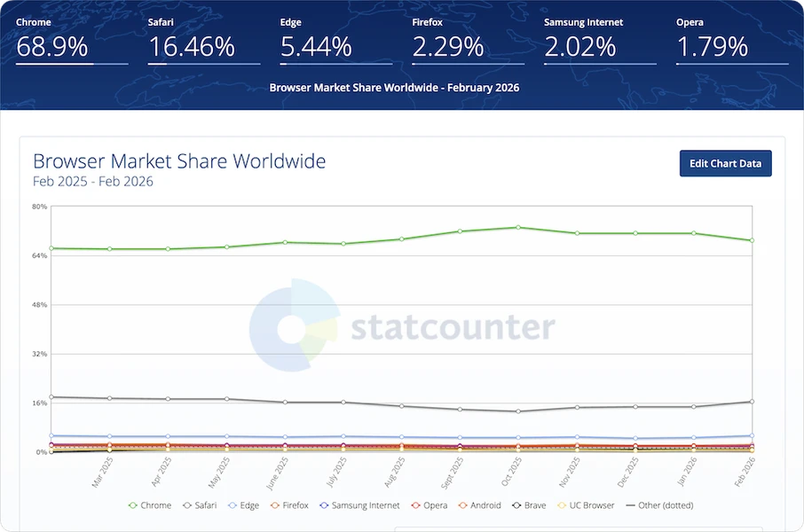
Task: Click the Browser Market Share Worldwide chart title
Action: click(179, 161)
